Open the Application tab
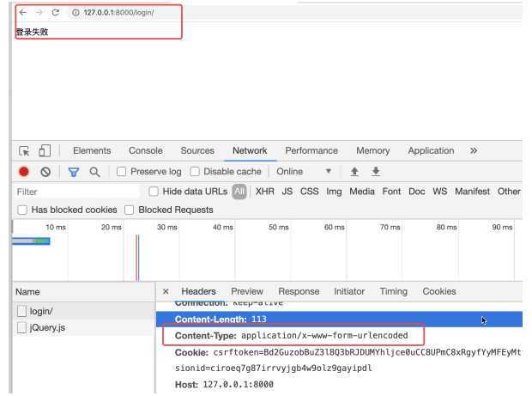This screenshot has height=396, width=532. coord(431,150)
